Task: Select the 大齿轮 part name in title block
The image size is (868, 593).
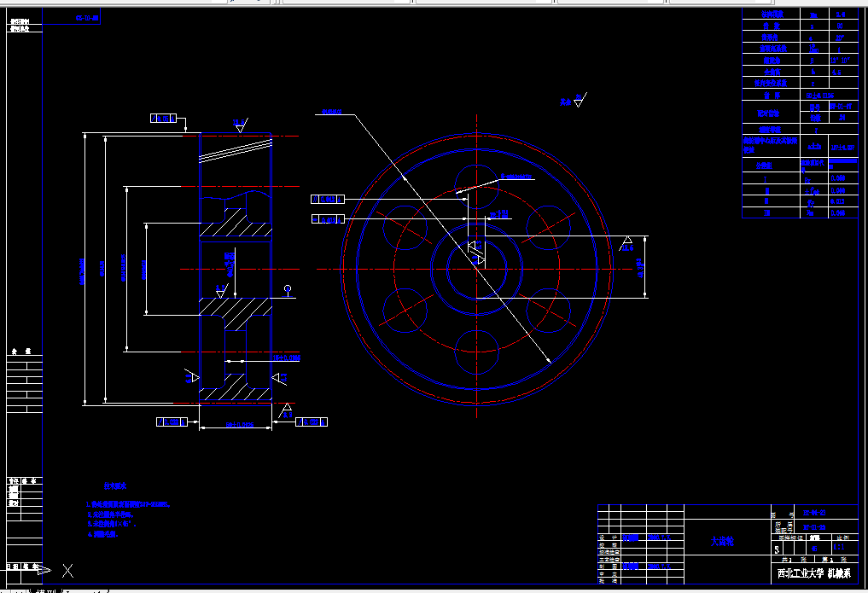Action: click(722, 542)
